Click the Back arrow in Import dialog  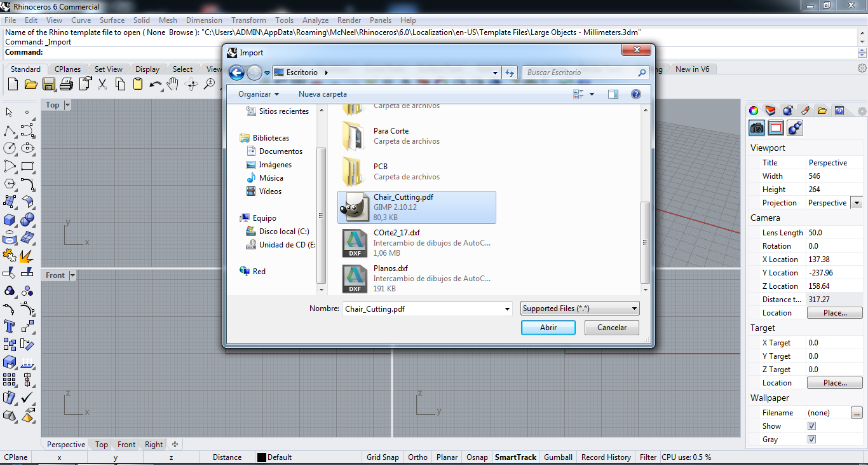(x=236, y=73)
